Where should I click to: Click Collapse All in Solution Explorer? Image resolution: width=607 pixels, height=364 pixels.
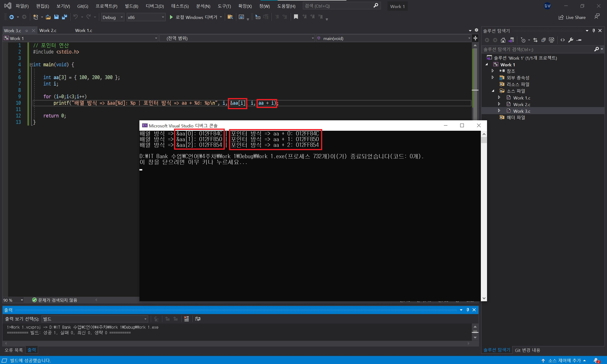pos(543,40)
